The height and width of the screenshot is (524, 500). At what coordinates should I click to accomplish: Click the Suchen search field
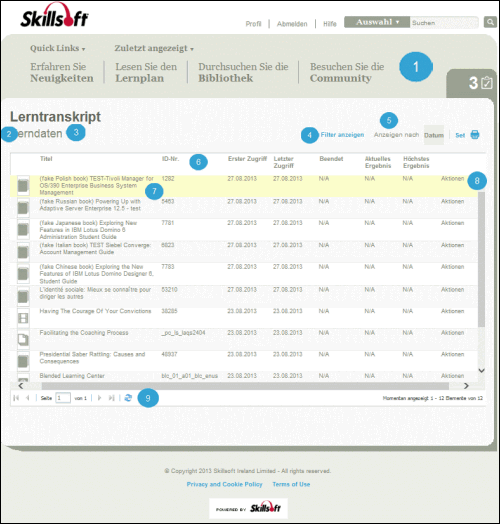click(x=445, y=22)
